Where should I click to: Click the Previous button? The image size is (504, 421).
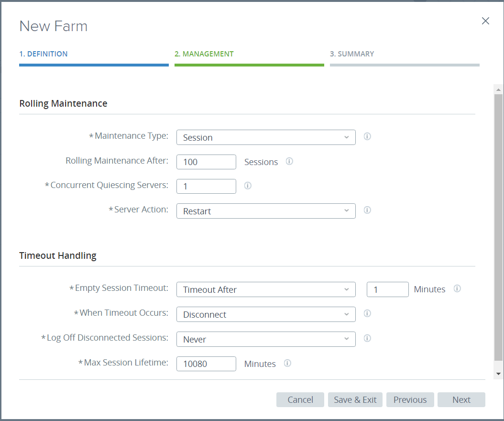click(x=410, y=400)
